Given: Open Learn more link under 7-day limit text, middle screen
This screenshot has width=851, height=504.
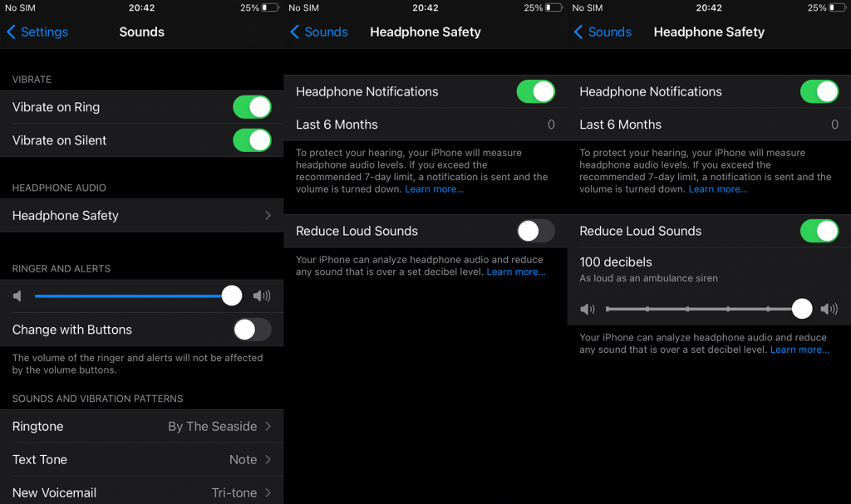Looking at the screenshot, I should (x=434, y=188).
